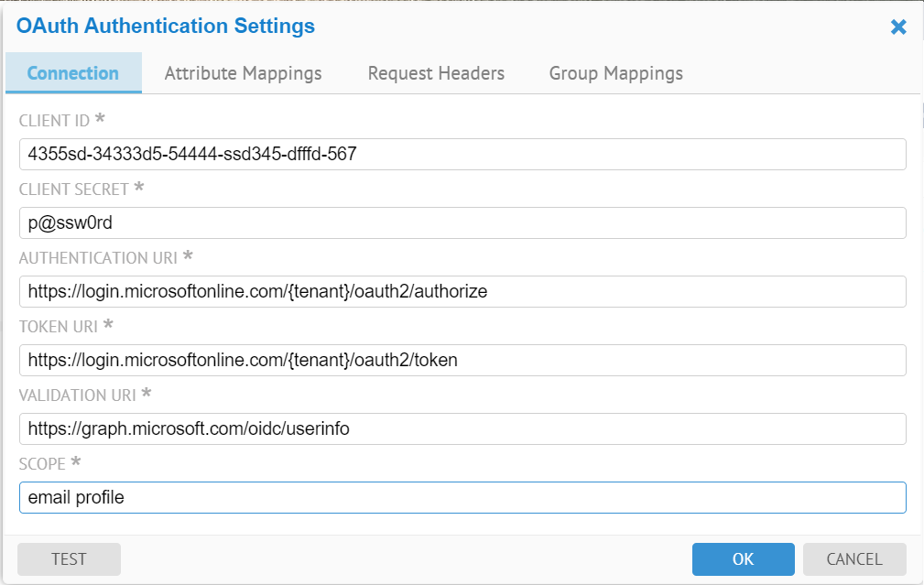Click into the Client ID field

tap(462, 154)
